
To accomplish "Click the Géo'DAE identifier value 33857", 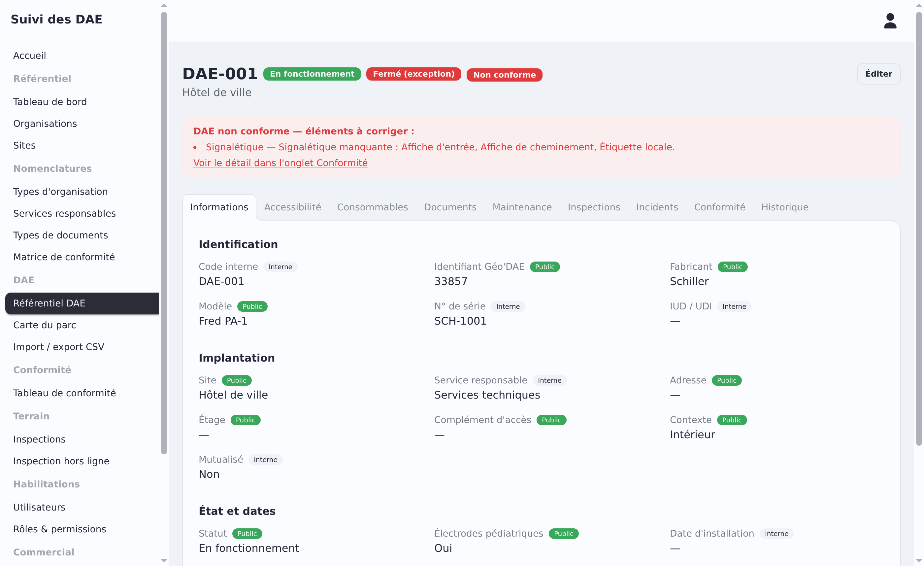I will click(x=451, y=281).
